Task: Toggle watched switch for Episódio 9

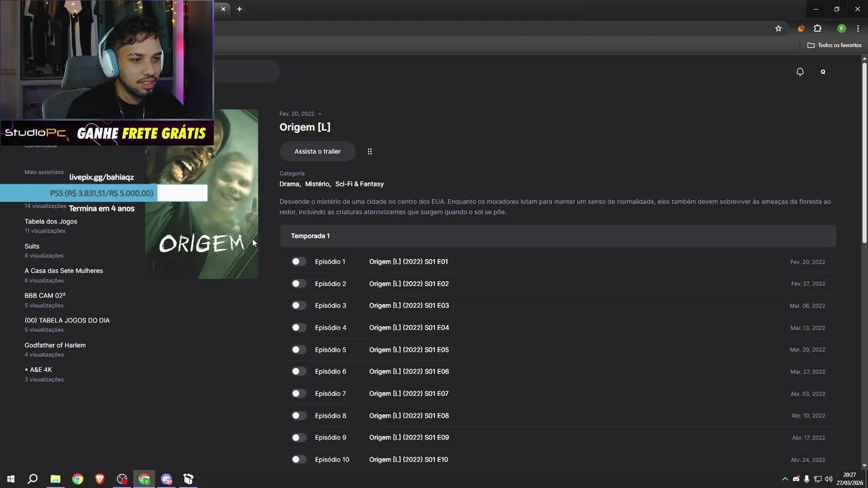Action: [298, 437]
